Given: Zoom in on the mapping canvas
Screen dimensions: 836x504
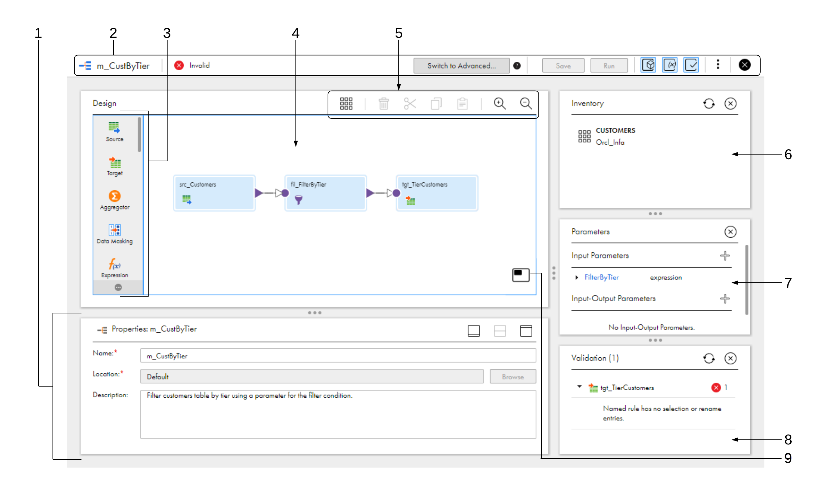Looking at the screenshot, I should click(499, 104).
